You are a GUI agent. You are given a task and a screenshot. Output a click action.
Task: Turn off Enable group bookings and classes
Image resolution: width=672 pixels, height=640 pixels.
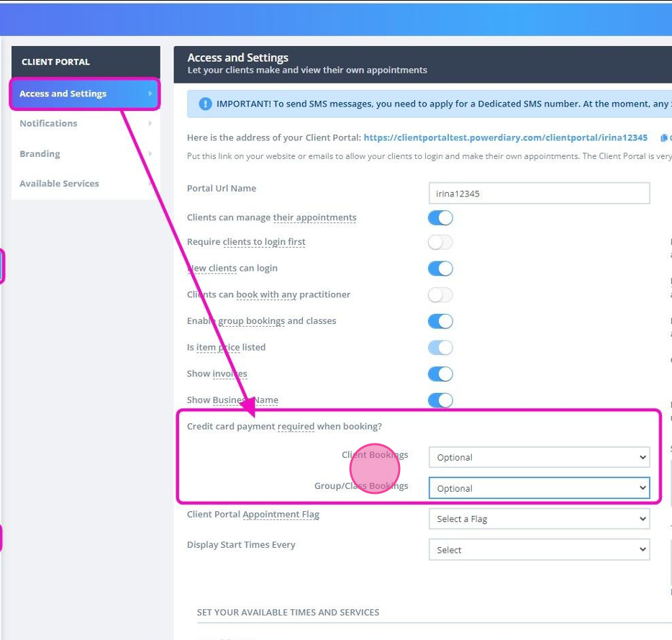click(440, 321)
